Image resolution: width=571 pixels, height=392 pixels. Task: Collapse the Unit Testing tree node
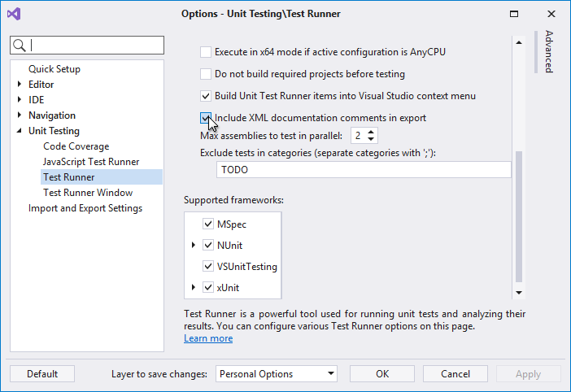click(20, 131)
